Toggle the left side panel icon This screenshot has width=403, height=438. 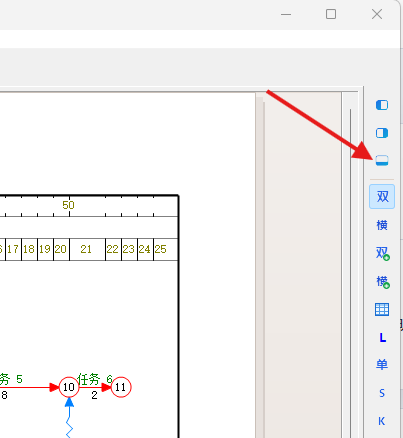(x=382, y=105)
